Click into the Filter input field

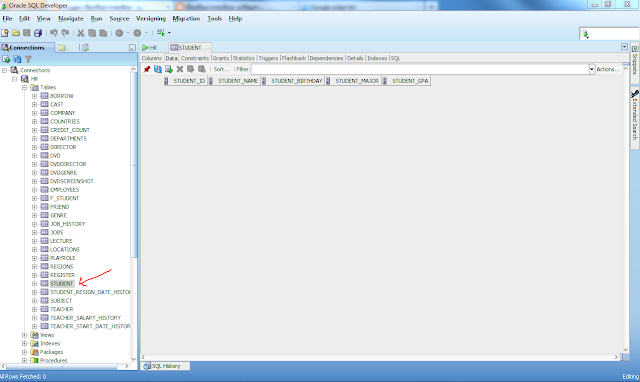coord(420,69)
